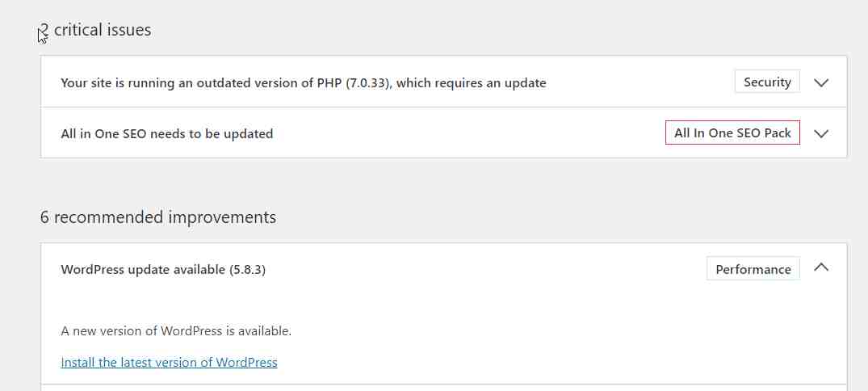Click the '2 critical issues' heading
This screenshot has width=868, height=391.
[x=96, y=31]
